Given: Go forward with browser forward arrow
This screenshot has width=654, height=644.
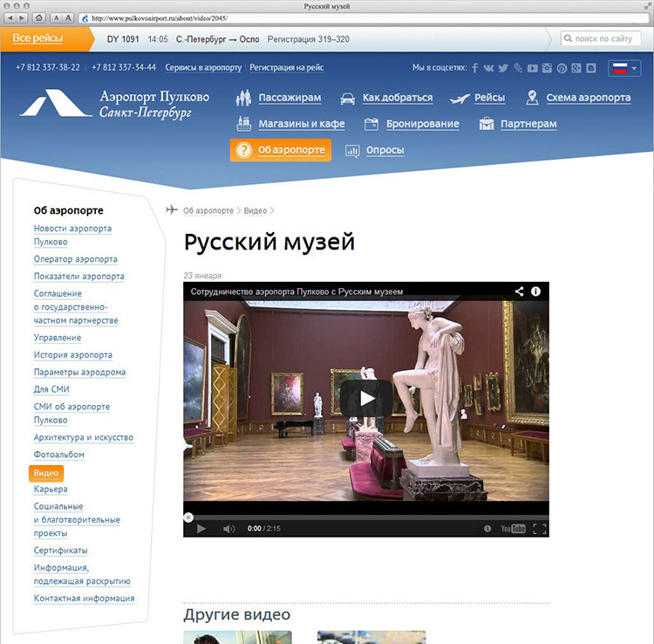Looking at the screenshot, I should click(x=22, y=18).
